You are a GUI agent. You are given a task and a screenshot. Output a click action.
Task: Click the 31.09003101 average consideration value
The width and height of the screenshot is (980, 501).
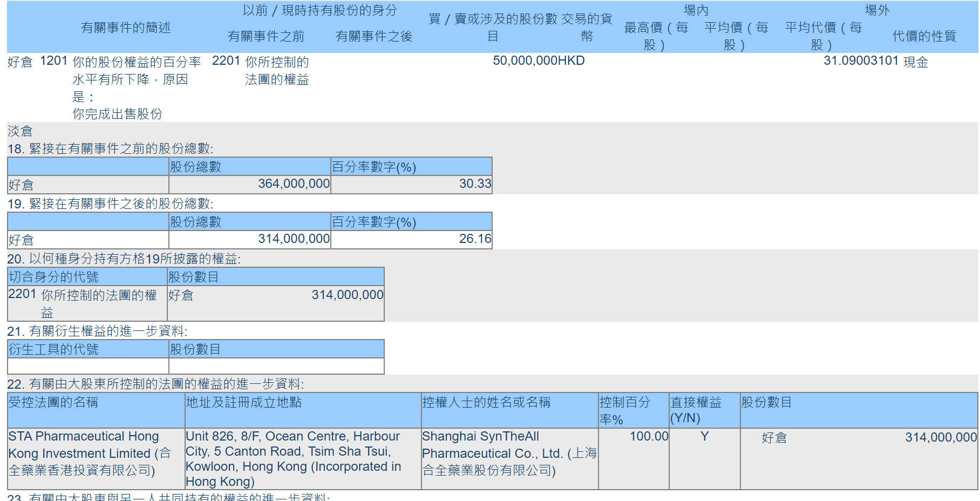860,60
